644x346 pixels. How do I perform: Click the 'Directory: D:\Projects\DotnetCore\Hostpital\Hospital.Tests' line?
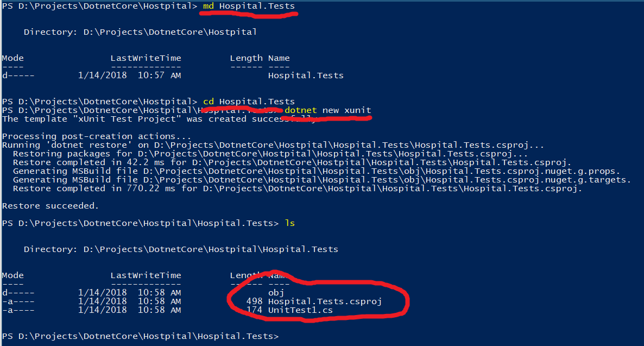pos(181,249)
